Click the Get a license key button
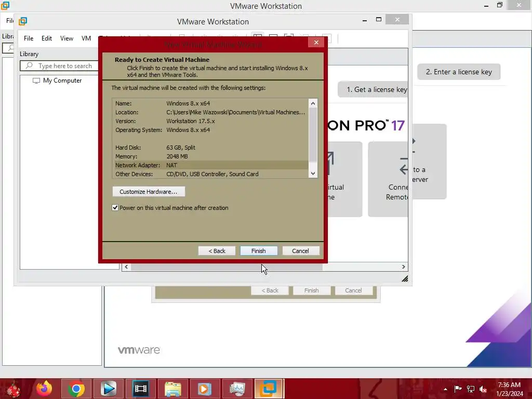Viewport: 532px width, 399px height. click(373, 89)
